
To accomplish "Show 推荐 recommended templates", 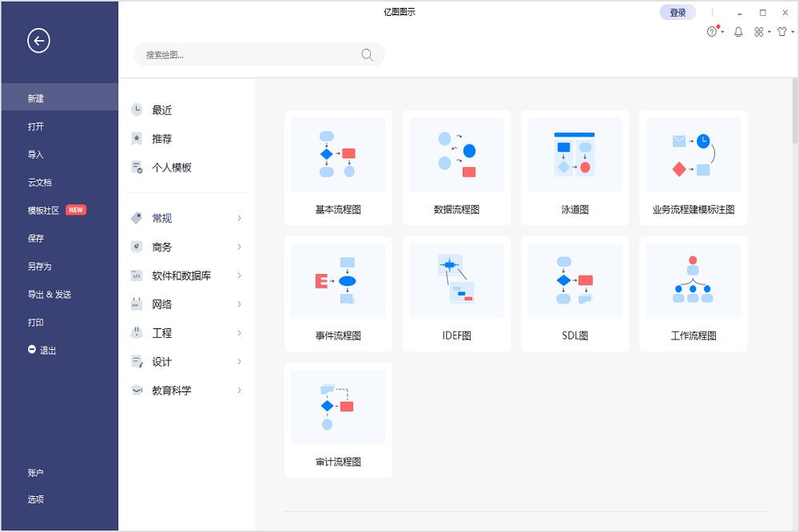I will (x=161, y=139).
